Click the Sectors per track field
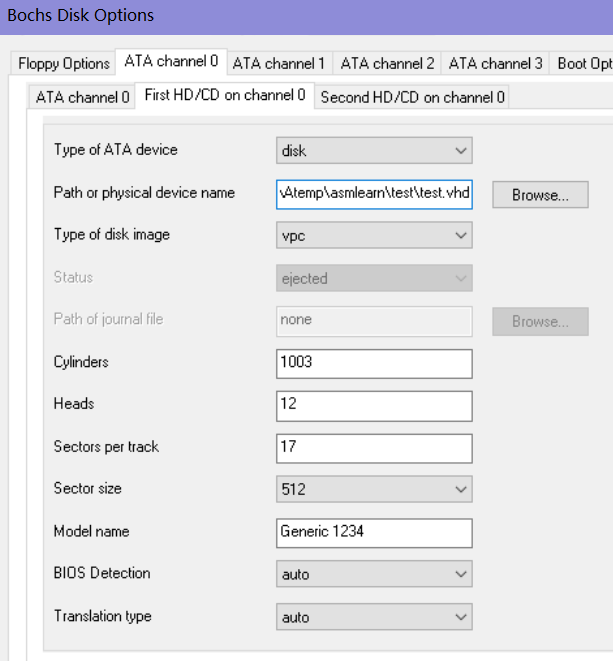Viewport: 613px width, 661px height. click(x=374, y=449)
